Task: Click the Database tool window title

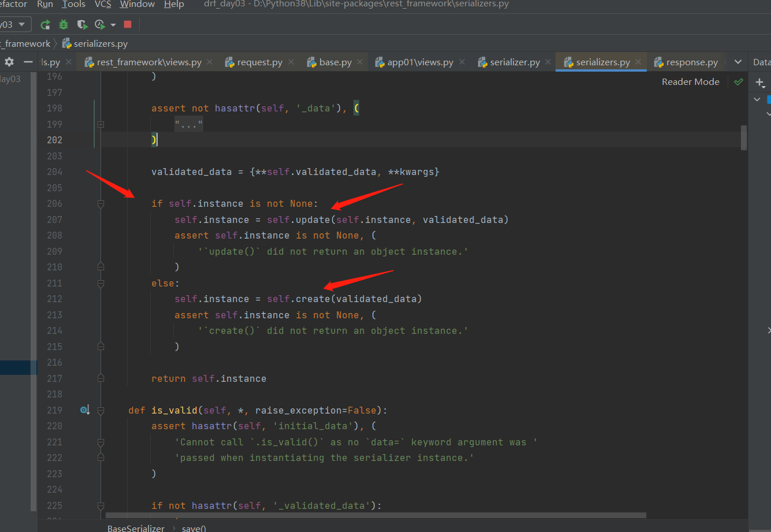Action: click(x=762, y=62)
